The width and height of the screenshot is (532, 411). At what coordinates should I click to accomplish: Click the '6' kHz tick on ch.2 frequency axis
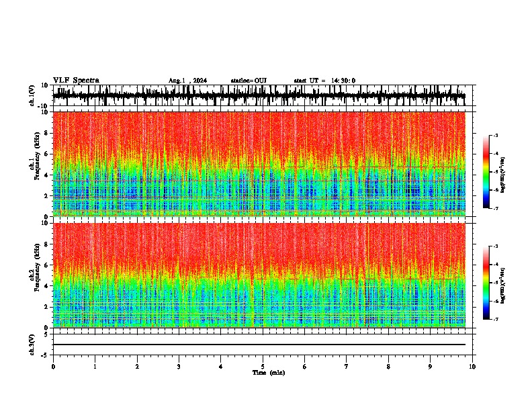tap(47, 265)
